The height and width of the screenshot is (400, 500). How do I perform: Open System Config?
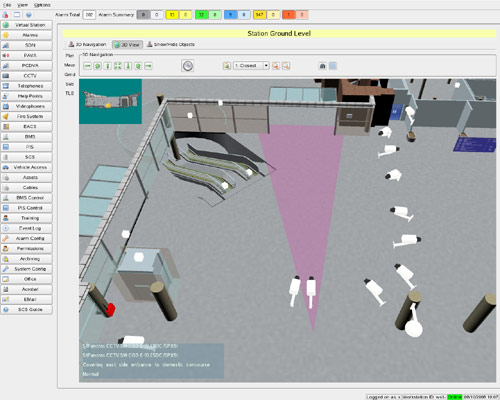(x=27, y=269)
